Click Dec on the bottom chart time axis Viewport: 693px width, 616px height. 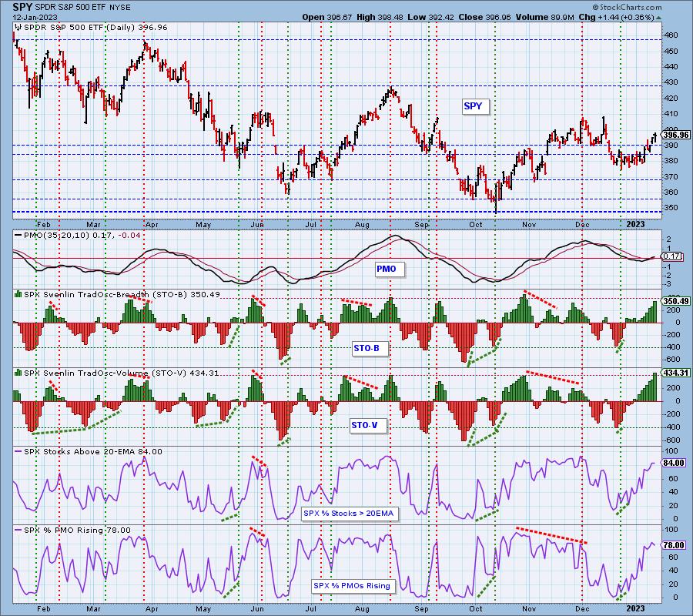(583, 609)
